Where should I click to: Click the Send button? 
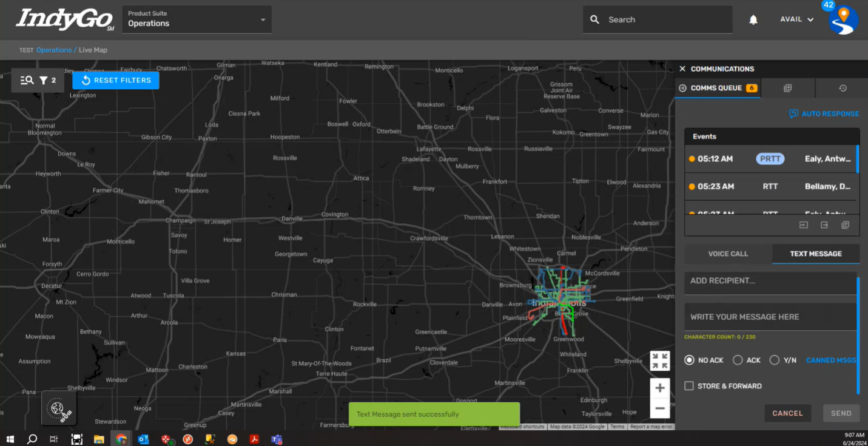[841, 413]
